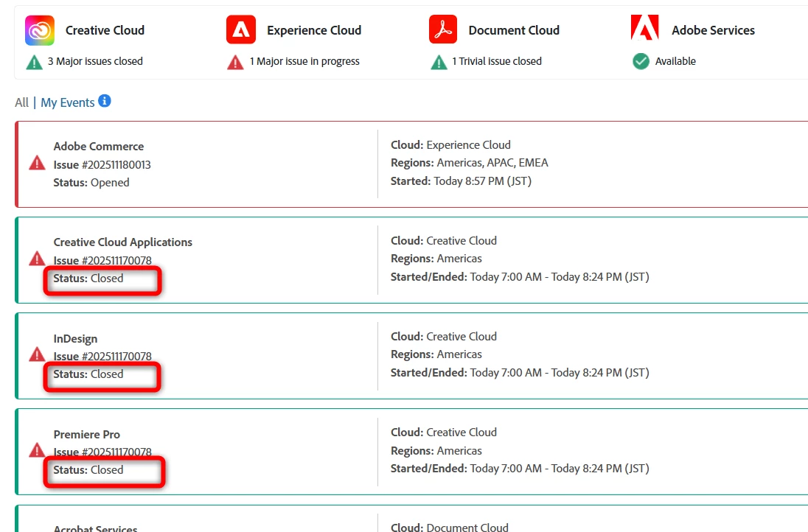Screen dimensions: 808x532
Task: Click the green checkmark icon beside Available
Action: (641, 61)
